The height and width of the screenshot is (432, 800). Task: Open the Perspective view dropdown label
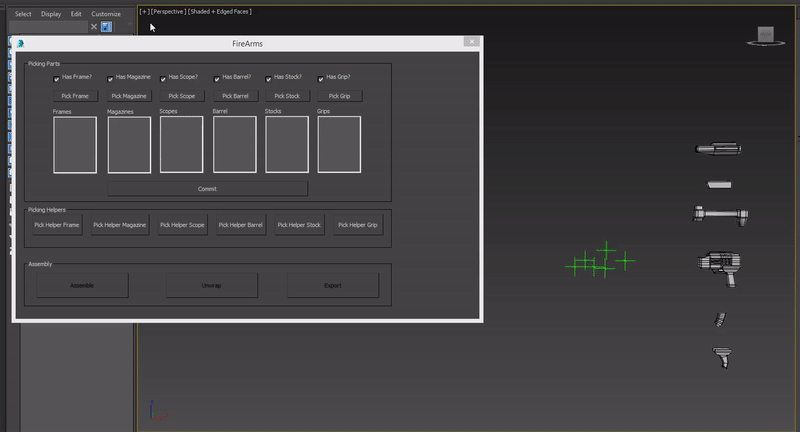coord(168,11)
